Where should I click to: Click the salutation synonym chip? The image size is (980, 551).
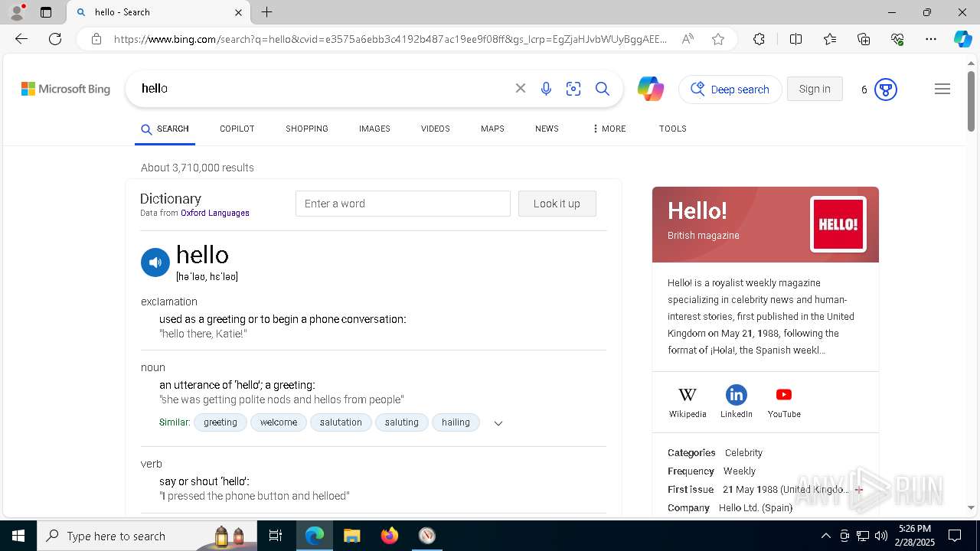341,422
